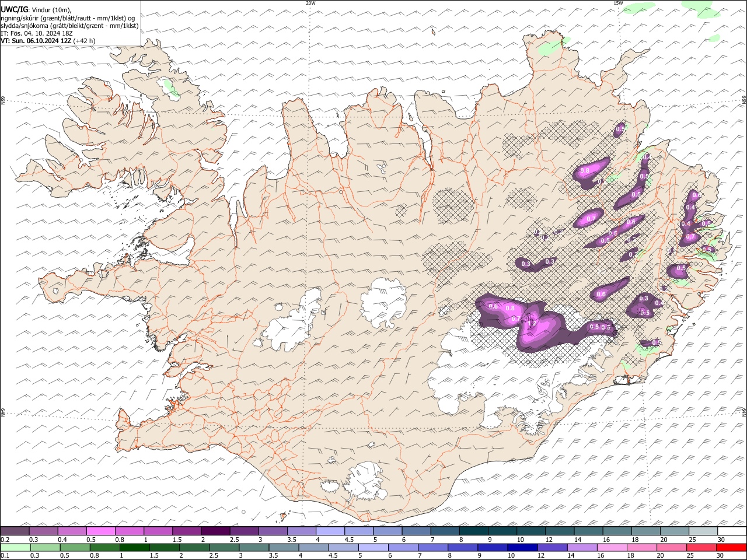Viewport: 747px width, 560px height.
Task: Select the bright magenta upper swatch between 0.5 and 0.8
Action: click(x=101, y=531)
